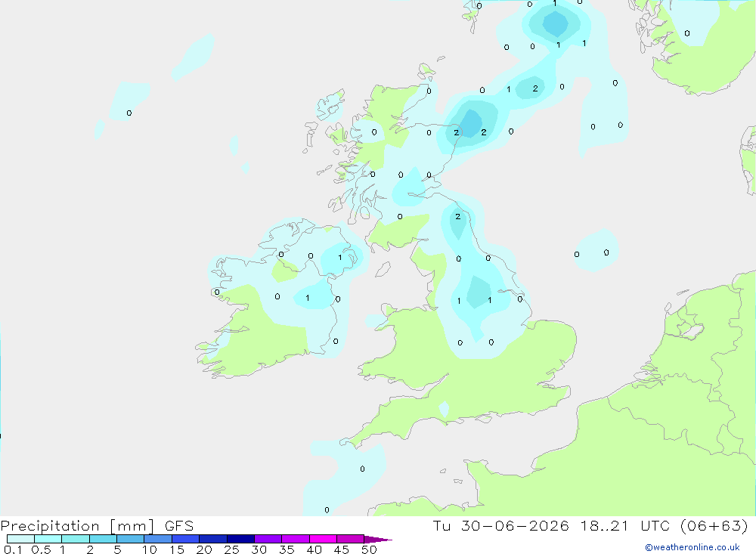Click the '10' legend scale label
Image resolution: width=756 pixels, height=554 pixels.
click(149, 549)
